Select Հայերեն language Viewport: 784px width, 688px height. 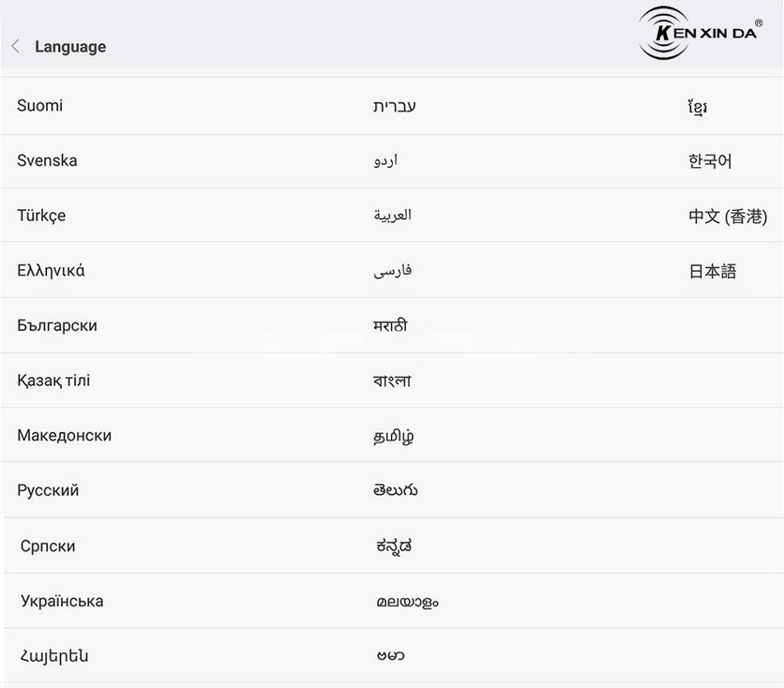(x=55, y=656)
